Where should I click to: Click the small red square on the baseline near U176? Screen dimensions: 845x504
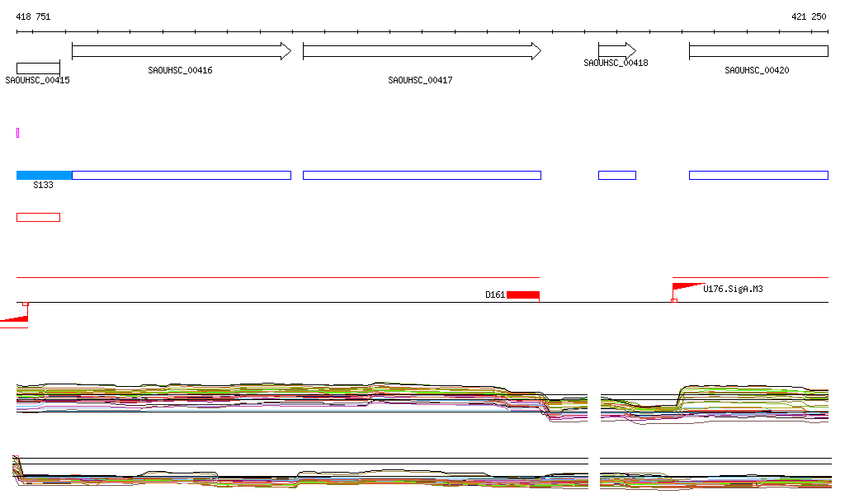tap(674, 300)
